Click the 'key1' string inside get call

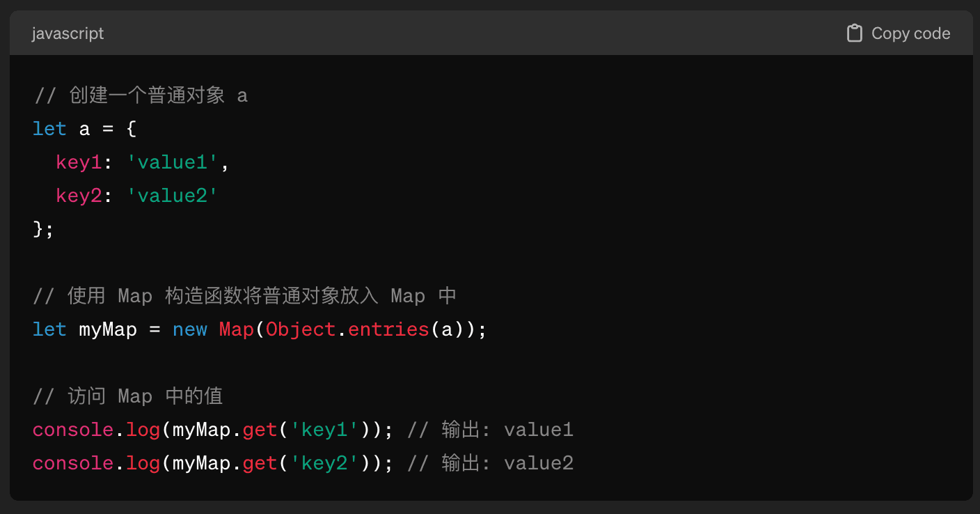pyautogui.click(x=324, y=430)
